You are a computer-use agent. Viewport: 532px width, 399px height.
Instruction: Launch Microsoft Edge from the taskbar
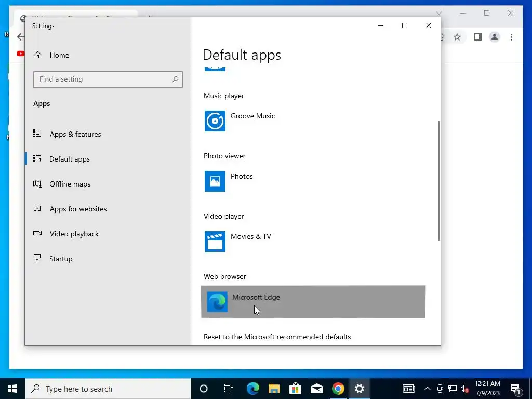click(253, 389)
